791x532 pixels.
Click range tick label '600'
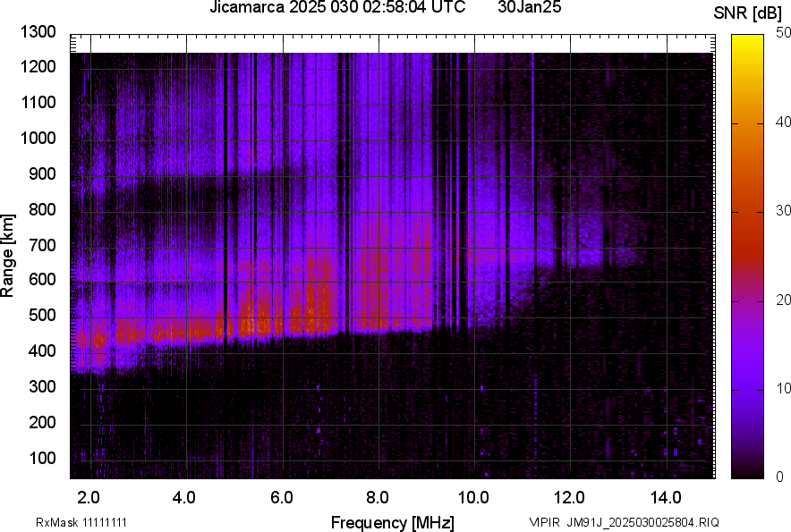point(42,279)
